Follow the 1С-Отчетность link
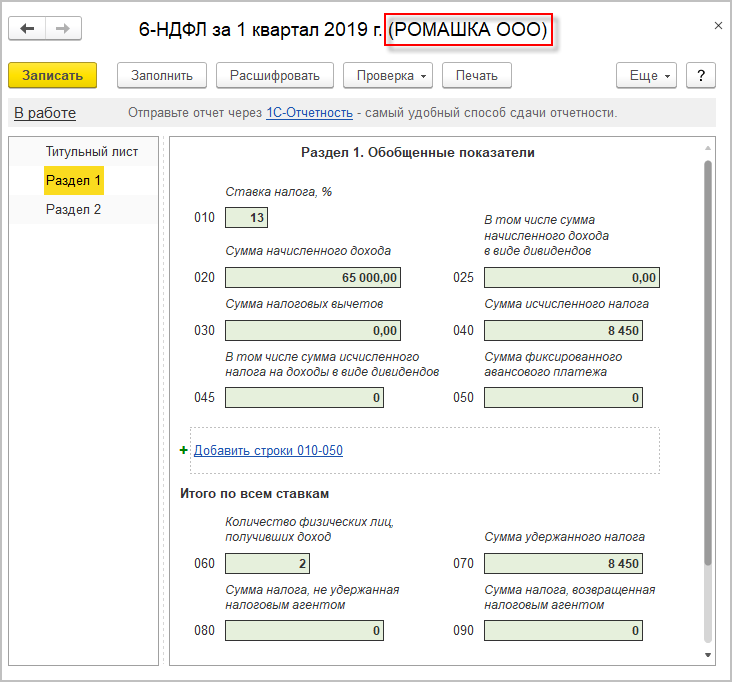Image resolution: width=732 pixels, height=682 pixels. 309,113
